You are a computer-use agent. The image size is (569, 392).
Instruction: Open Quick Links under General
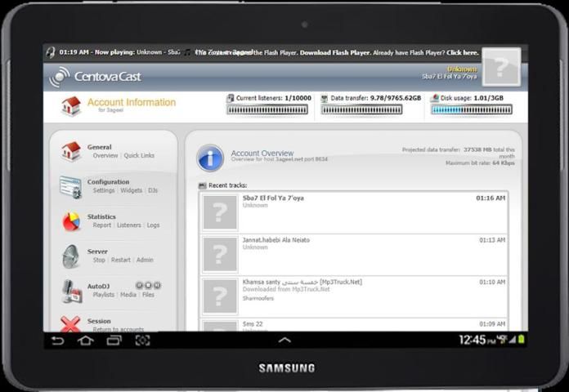pyautogui.click(x=139, y=156)
